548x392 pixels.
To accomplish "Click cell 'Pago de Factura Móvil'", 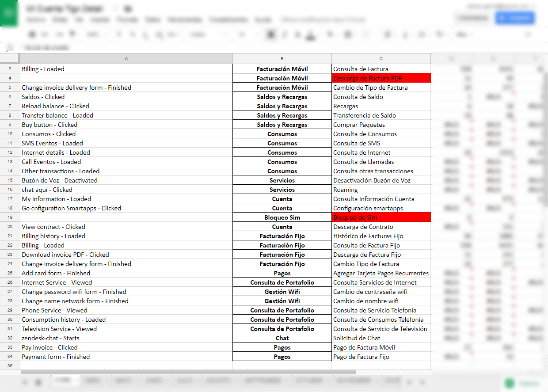I will (x=381, y=347).
